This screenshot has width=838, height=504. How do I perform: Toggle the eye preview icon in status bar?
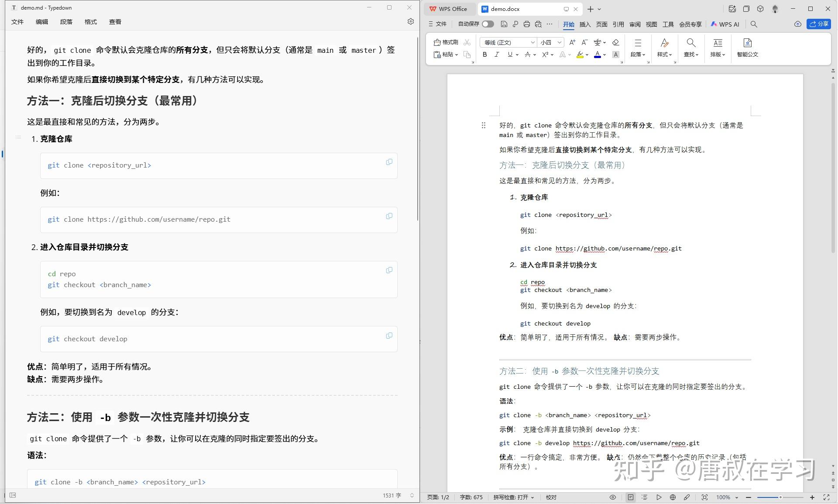(x=612, y=497)
